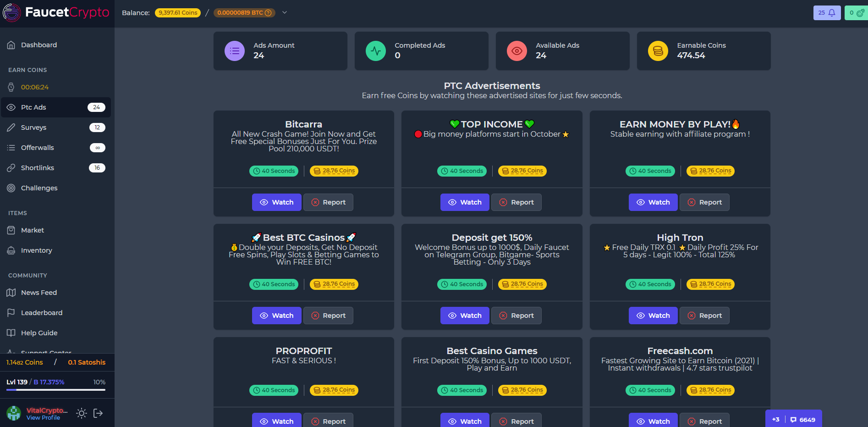Watch the Bitcarra ad
Screen dimensions: 868x427
[x=276, y=202]
